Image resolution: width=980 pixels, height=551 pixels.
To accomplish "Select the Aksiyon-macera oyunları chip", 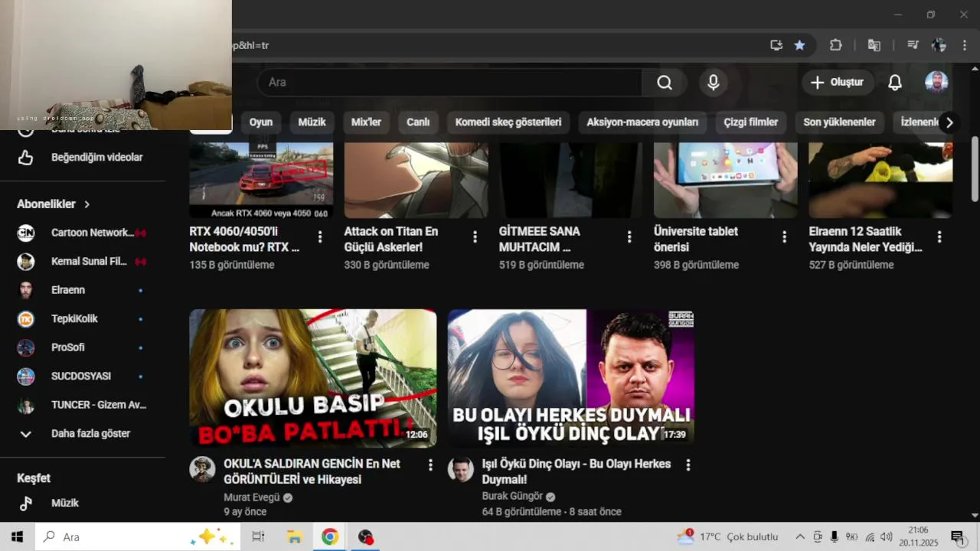I will pos(642,122).
